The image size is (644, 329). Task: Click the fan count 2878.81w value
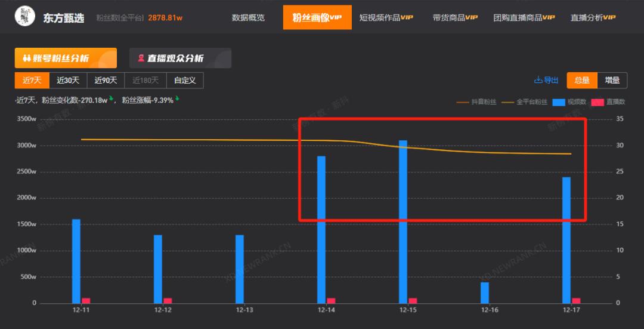165,18
